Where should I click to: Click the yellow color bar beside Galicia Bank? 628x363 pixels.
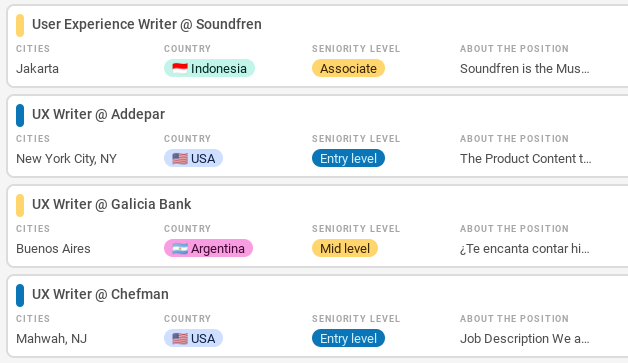[20, 205]
